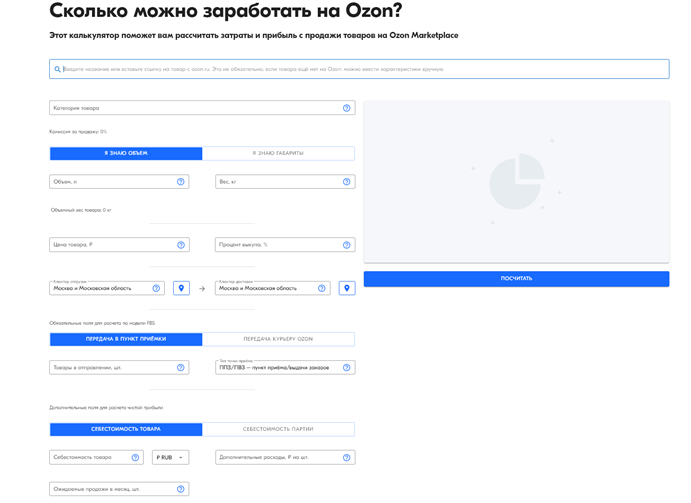
Task: Open help icon for Объем, л field
Action: (x=181, y=182)
